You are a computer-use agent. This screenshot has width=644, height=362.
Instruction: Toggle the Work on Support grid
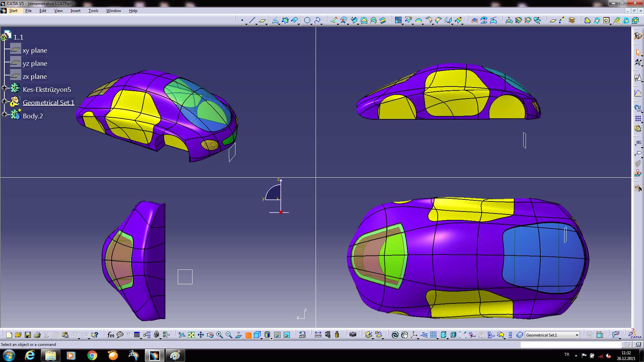coord(433,335)
